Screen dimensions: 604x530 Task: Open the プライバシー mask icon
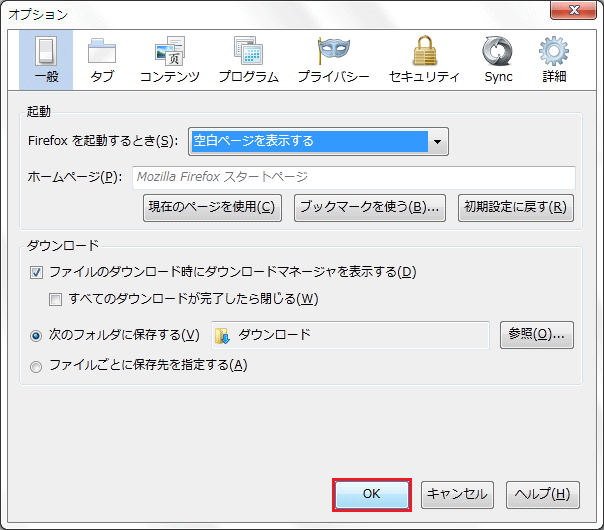333,52
